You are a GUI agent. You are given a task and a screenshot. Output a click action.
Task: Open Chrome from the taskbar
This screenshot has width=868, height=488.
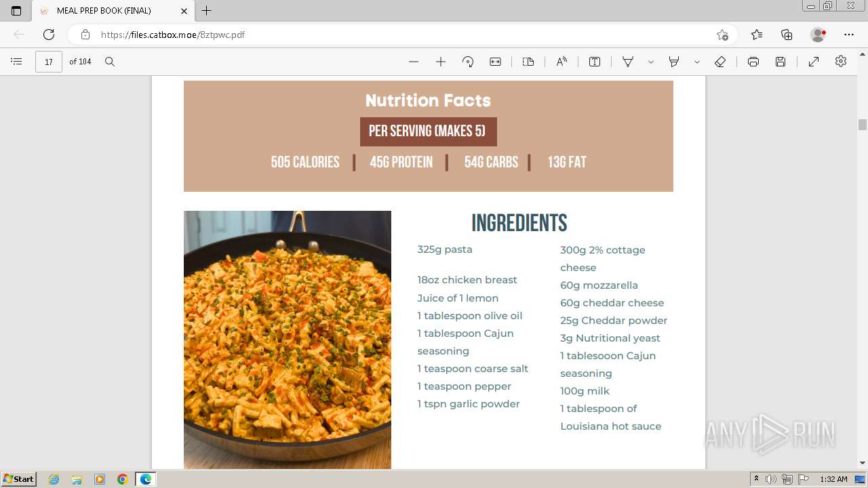click(x=123, y=479)
